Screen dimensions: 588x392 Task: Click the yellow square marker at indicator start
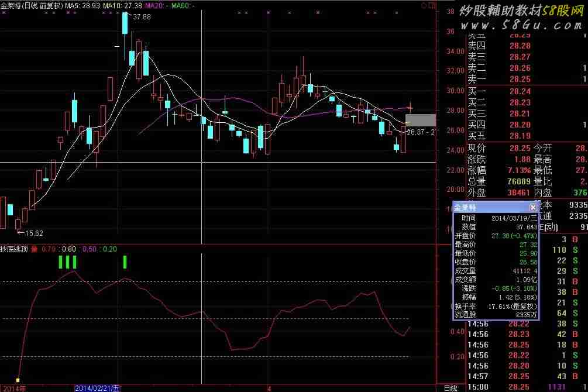click(18, 380)
